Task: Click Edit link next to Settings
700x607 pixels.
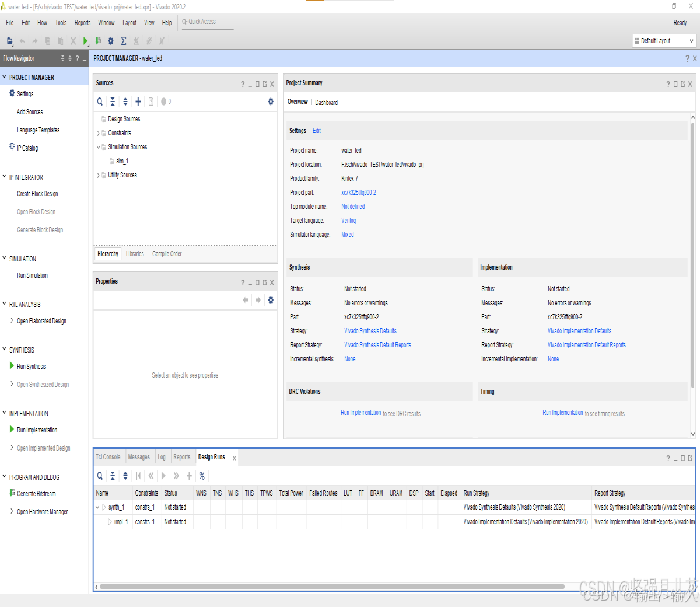Action: (317, 131)
